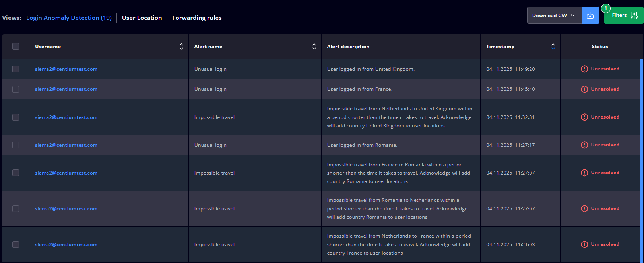Click Unresolved alert icon in 11:49:20 row
The width and height of the screenshot is (644, 263).
[x=584, y=69]
